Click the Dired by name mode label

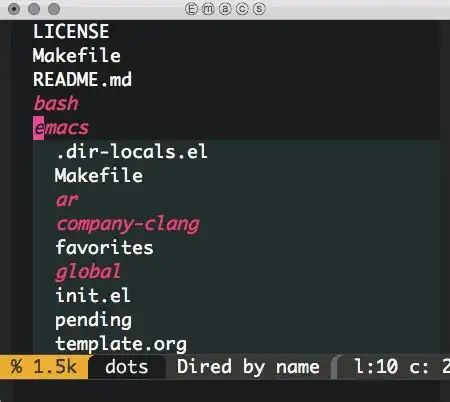pos(248,367)
